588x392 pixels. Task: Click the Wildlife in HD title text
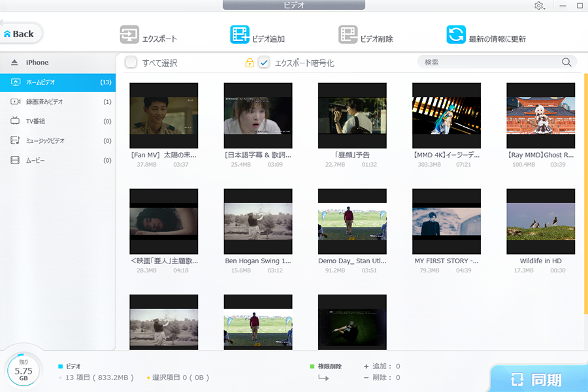pyautogui.click(x=540, y=261)
